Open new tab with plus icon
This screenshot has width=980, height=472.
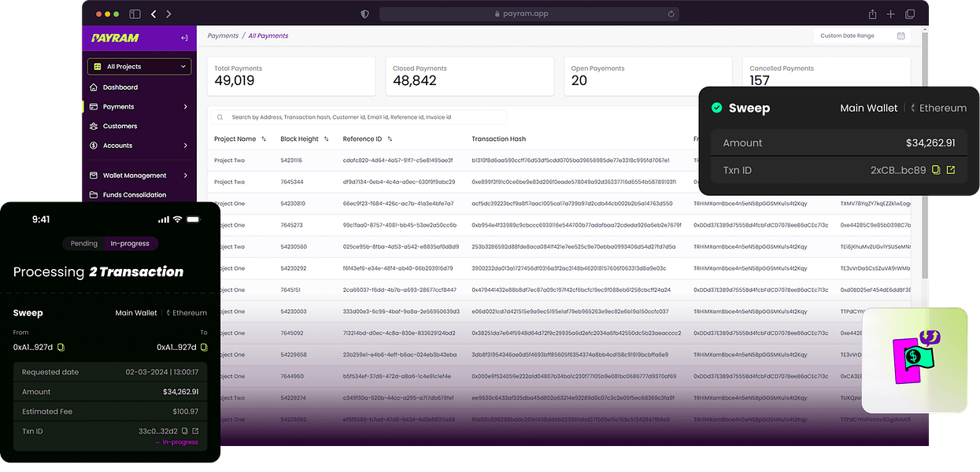click(x=891, y=14)
